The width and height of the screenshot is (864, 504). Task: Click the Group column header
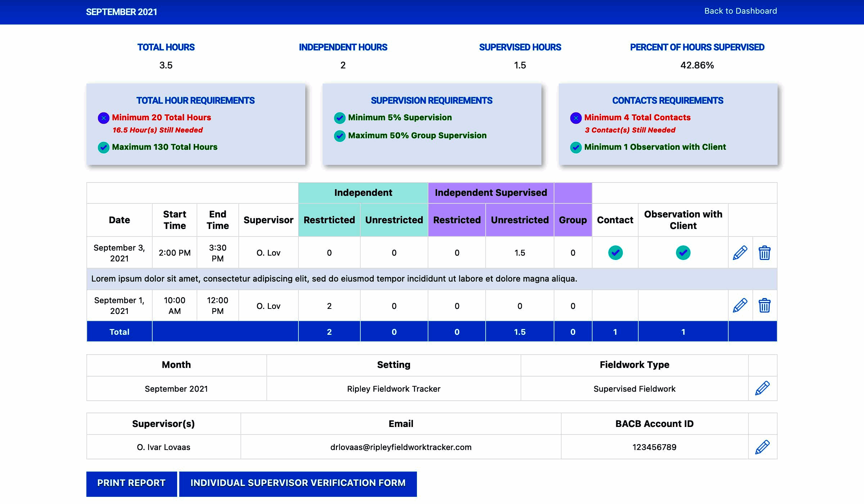[x=573, y=220]
